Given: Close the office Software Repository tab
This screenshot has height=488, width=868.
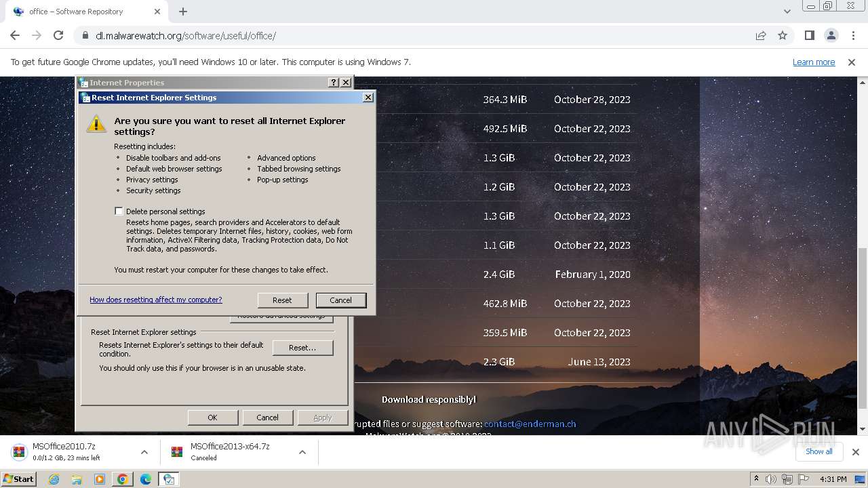Looking at the screenshot, I should pyautogui.click(x=157, y=12).
